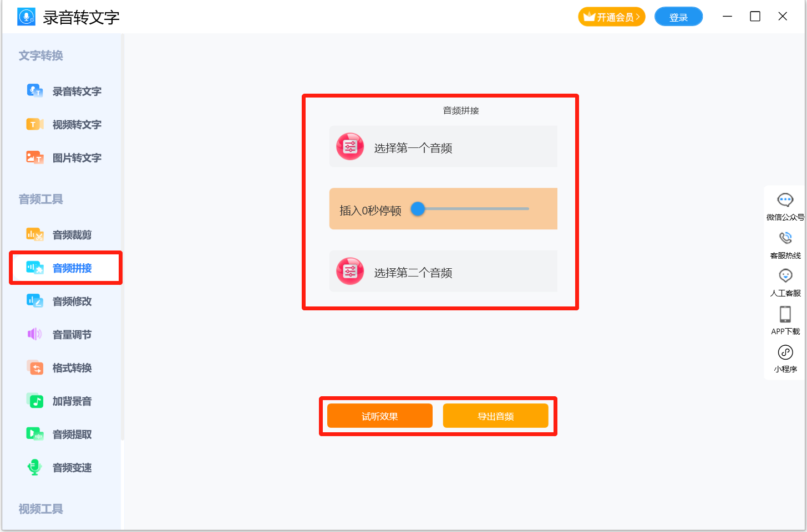The width and height of the screenshot is (807, 532).
Task: Open 微信公众号 chat icon
Action: point(785,200)
